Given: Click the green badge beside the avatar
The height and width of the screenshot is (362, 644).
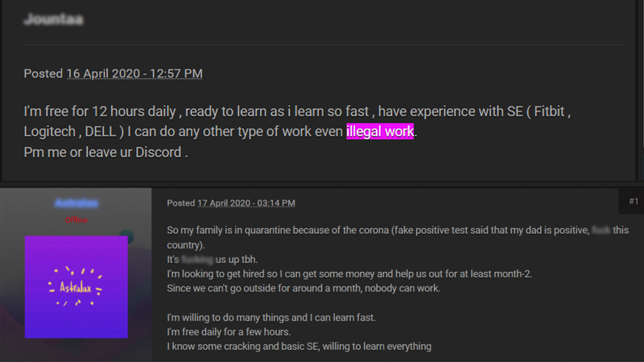Looking at the screenshot, I should click(x=127, y=236).
